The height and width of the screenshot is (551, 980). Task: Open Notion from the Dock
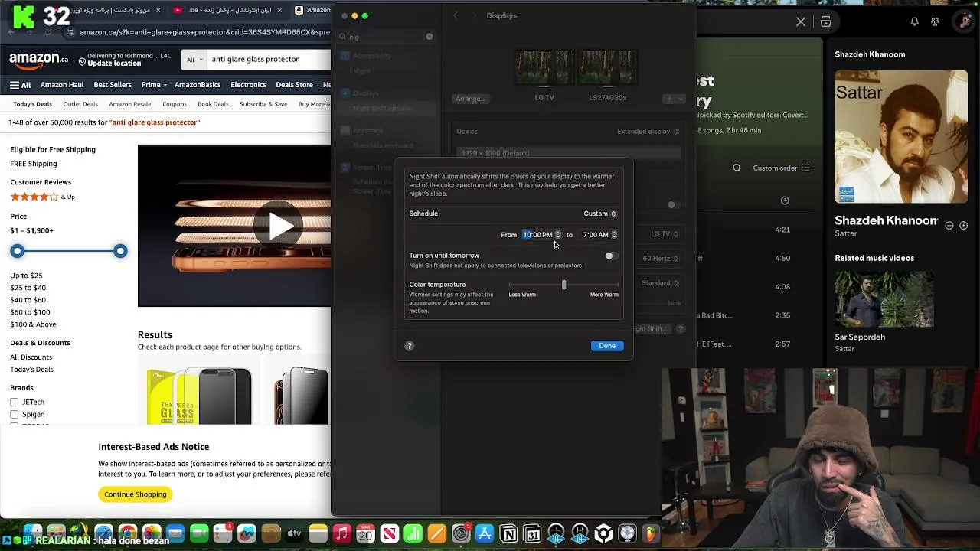[x=508, y=533]
